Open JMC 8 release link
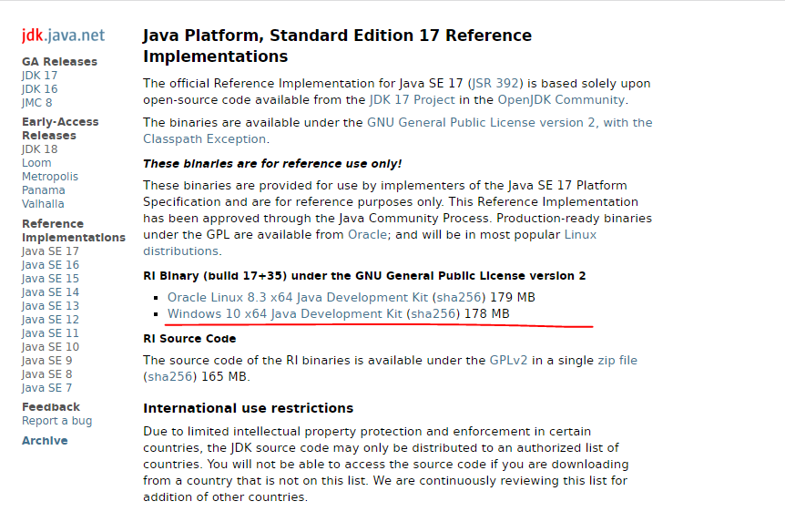Image resolution: width=785 pixels, height=532 pixels. pos(37,103)
